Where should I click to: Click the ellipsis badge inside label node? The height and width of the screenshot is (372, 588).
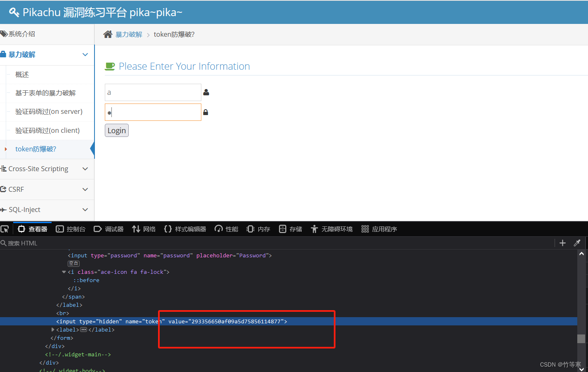pos(84,330)
